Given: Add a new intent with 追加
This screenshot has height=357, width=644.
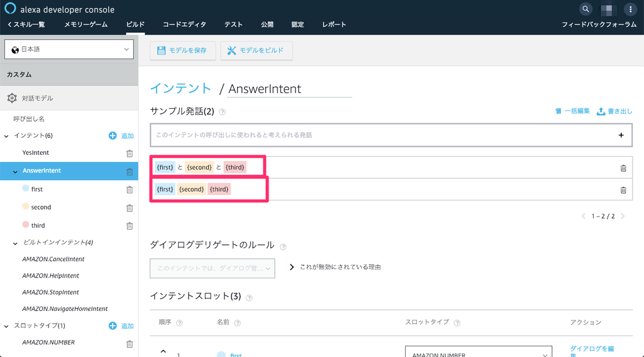Looking at the screenshot, I should 121,135.
